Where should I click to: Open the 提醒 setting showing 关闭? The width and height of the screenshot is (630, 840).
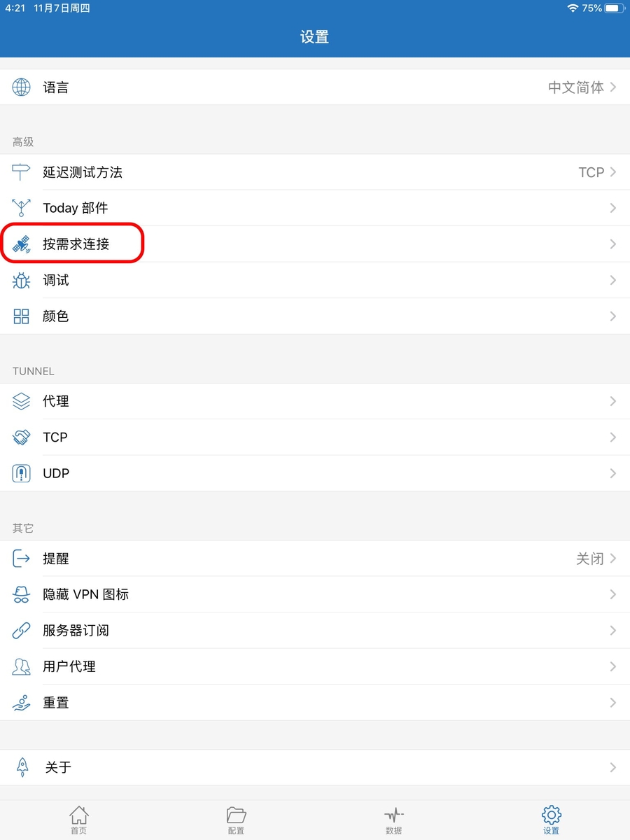coord(595,559)
